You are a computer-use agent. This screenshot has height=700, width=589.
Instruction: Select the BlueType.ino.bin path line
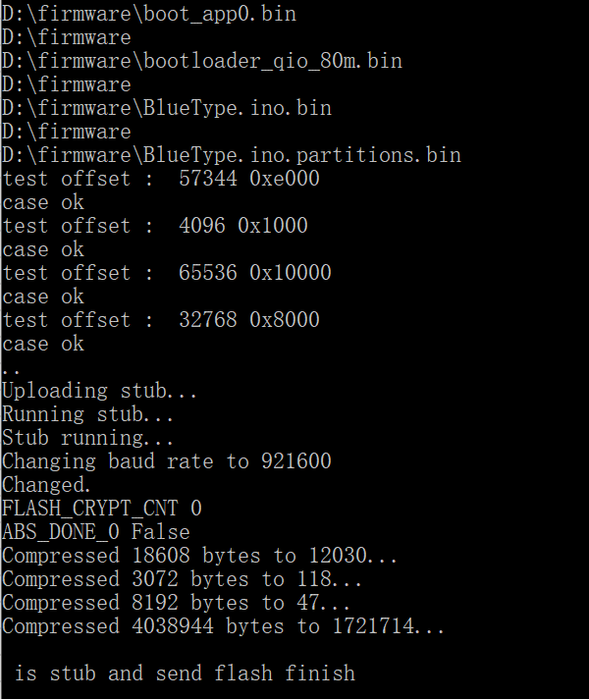(167, 108)
